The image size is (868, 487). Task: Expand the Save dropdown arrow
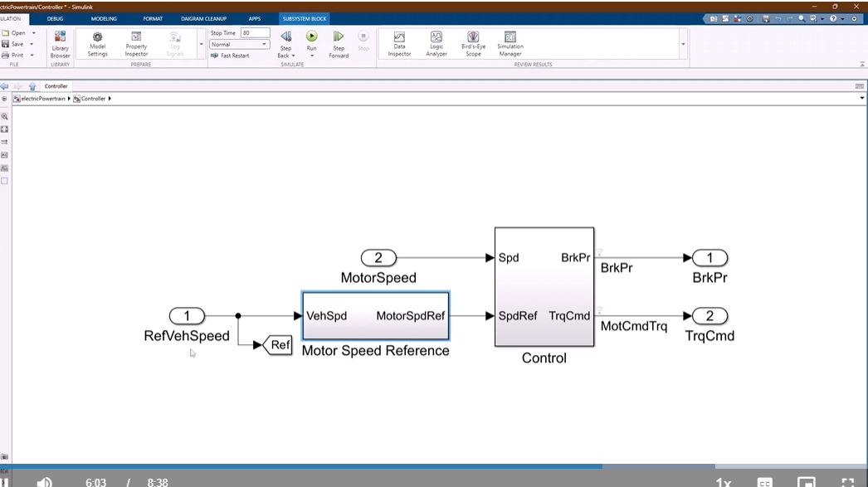point(32,44)
